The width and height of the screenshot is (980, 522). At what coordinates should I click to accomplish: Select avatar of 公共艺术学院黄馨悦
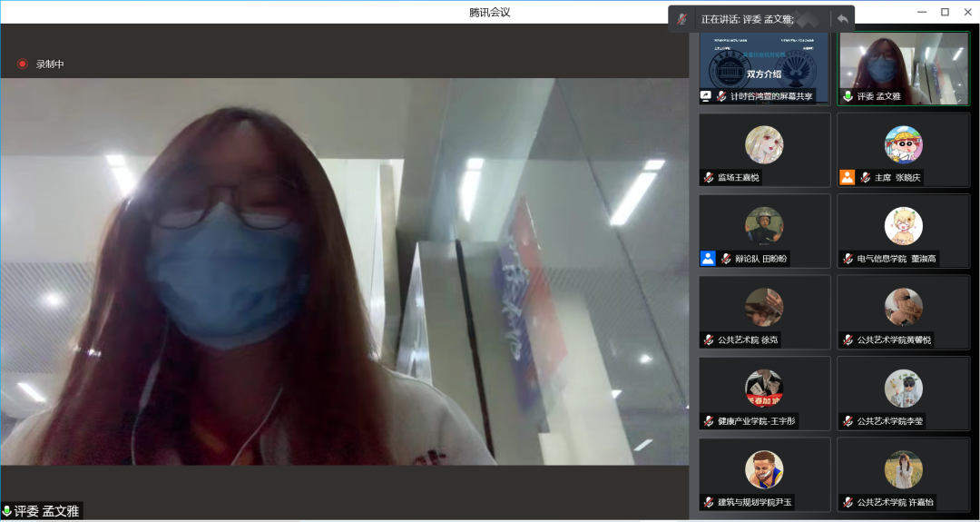click(x=903, y=307)
